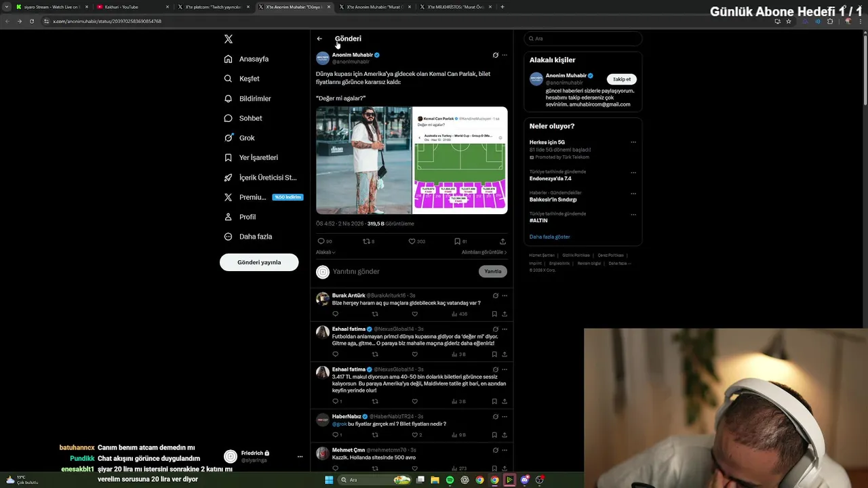Open a new browser tab
The image size is (868, 488).
click(x=502, y=7)
